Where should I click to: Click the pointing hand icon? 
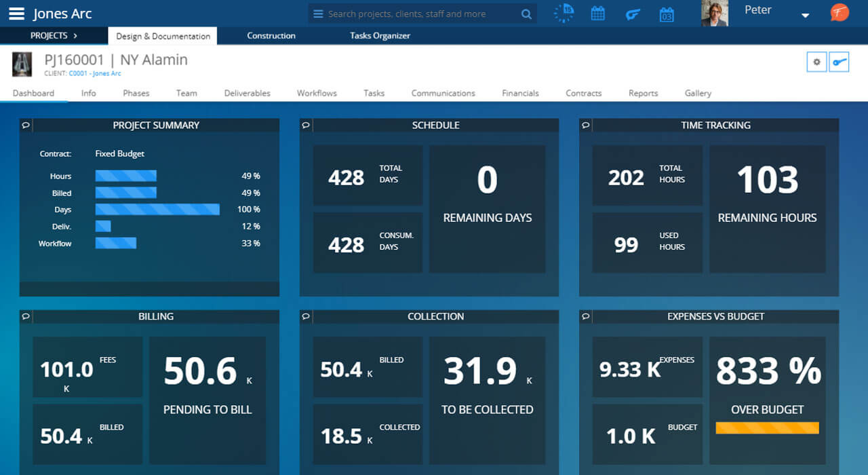tap(633, 14)
